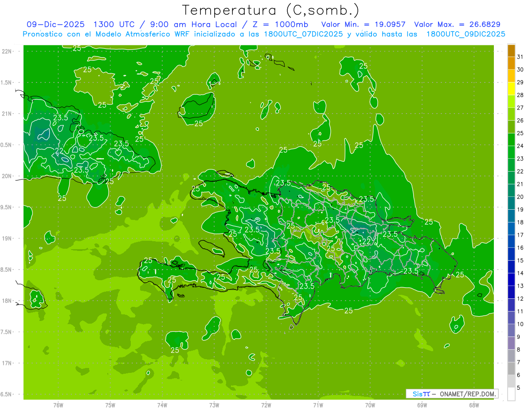Viewport: 532px width, 411px height.
Task: Click the "18N" latitude axis label
Action: click(x=7, y=301)
